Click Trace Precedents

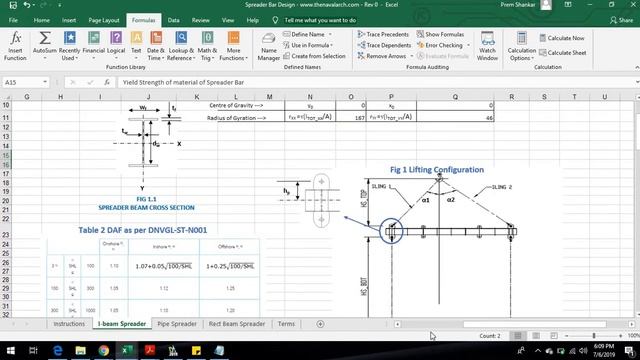[x=383, y=34]
